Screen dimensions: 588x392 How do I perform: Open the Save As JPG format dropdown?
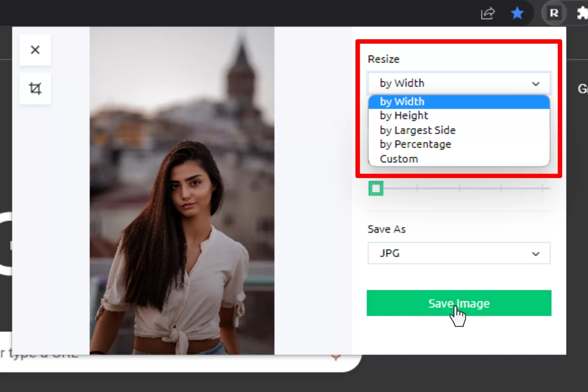click(x=459, y=253)
